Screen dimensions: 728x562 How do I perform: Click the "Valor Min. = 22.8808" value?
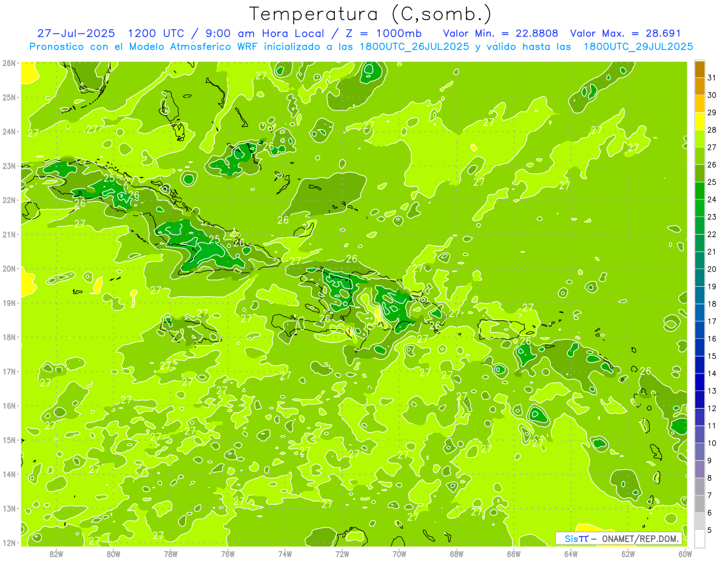coord(500,33)
